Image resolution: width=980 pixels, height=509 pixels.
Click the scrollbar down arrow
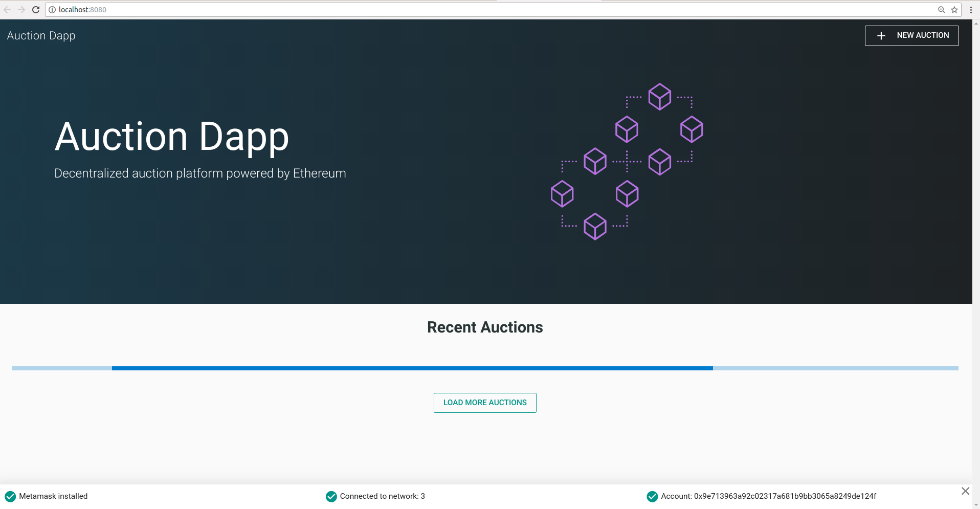tap(975, 504)
